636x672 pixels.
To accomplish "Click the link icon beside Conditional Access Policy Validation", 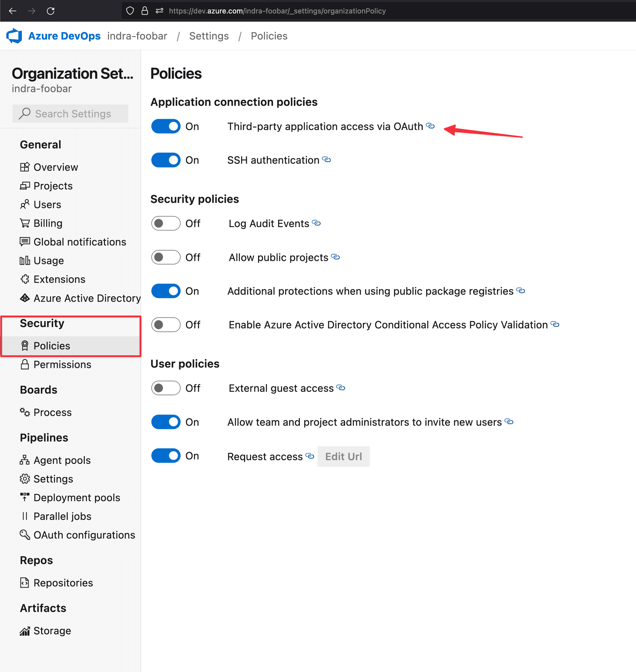I will coord(555,324).
